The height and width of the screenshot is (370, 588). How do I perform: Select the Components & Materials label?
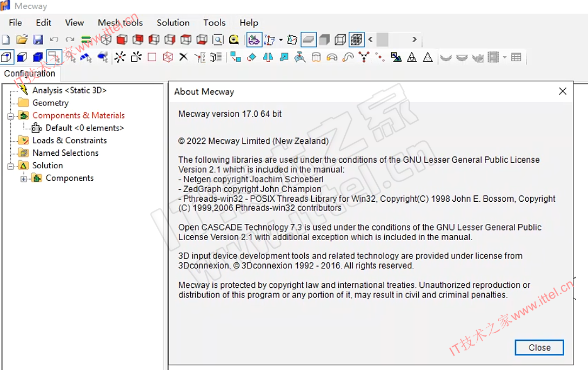(x=78, y=116)
